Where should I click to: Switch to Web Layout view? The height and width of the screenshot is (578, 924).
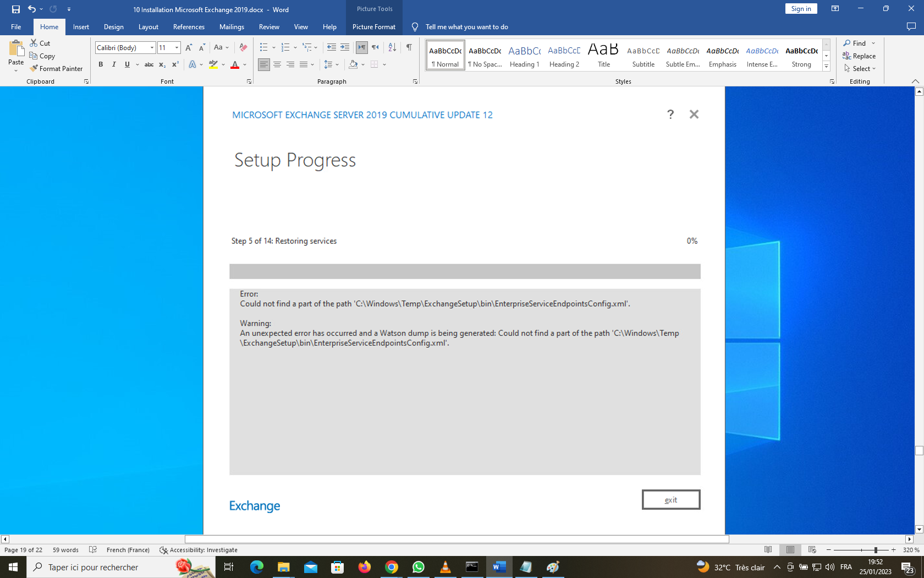[812, 550]
